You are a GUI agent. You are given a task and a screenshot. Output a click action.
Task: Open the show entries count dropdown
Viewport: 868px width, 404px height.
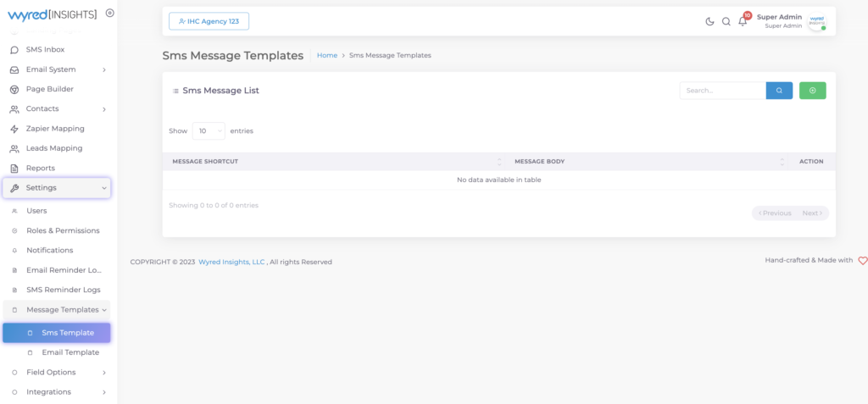(209, 131)
